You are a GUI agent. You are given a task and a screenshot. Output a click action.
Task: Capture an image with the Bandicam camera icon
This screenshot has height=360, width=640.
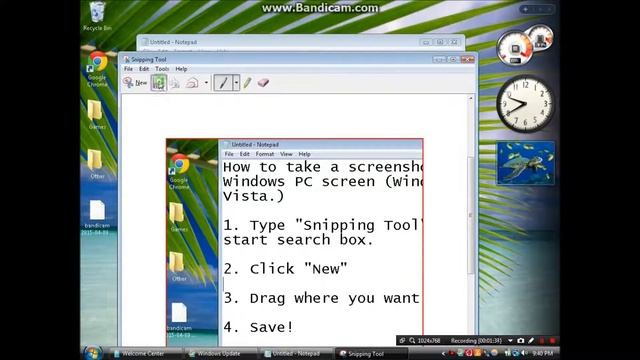(x=521, y=340)
